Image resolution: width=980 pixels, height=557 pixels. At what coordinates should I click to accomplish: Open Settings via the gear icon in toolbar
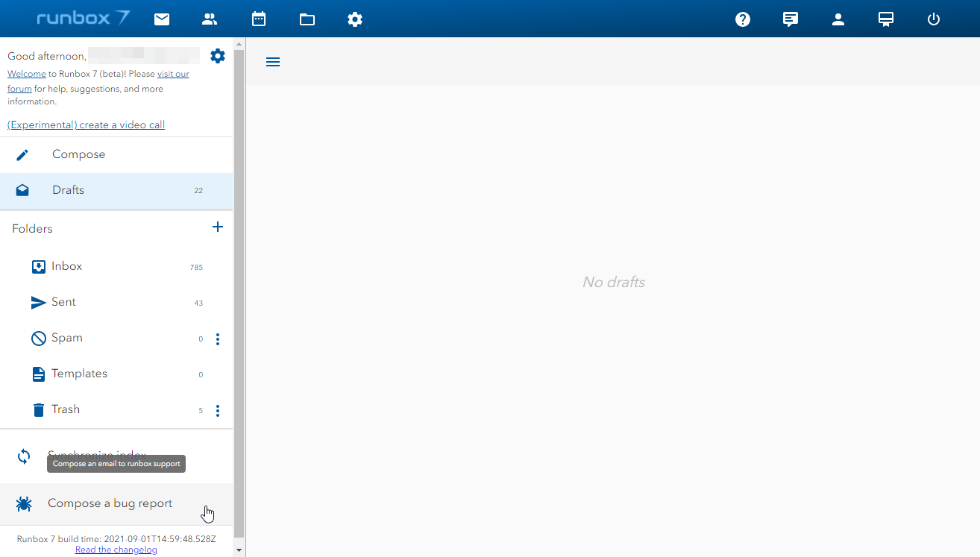tap(355, 19)
